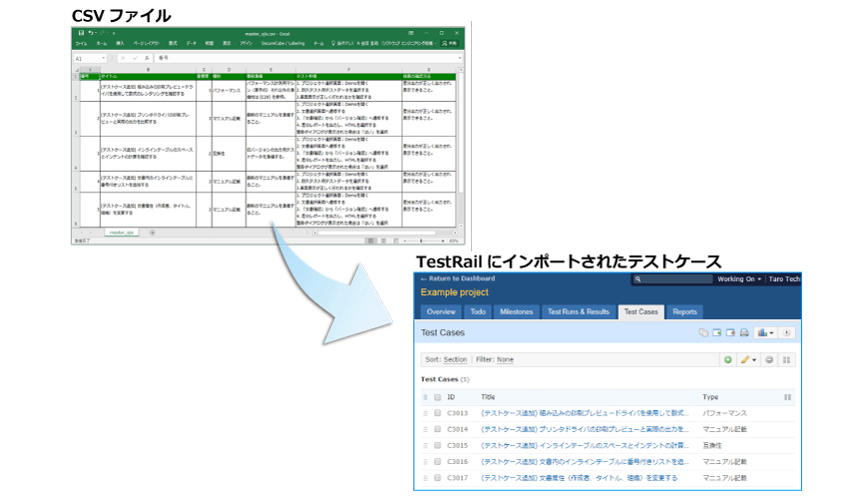Click Excel's cancel entry X in formula bar
This screenshot has width=868, height=499.
[x=123, y=58]
